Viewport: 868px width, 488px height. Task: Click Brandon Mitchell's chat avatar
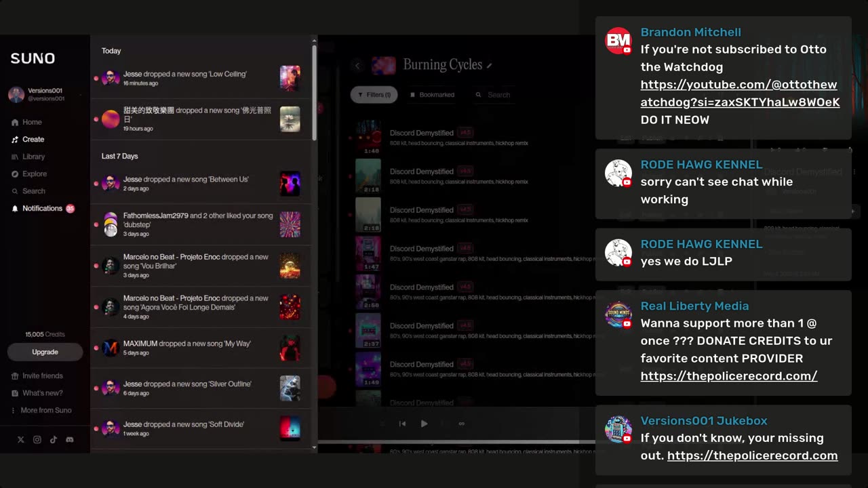pos(618,41)
